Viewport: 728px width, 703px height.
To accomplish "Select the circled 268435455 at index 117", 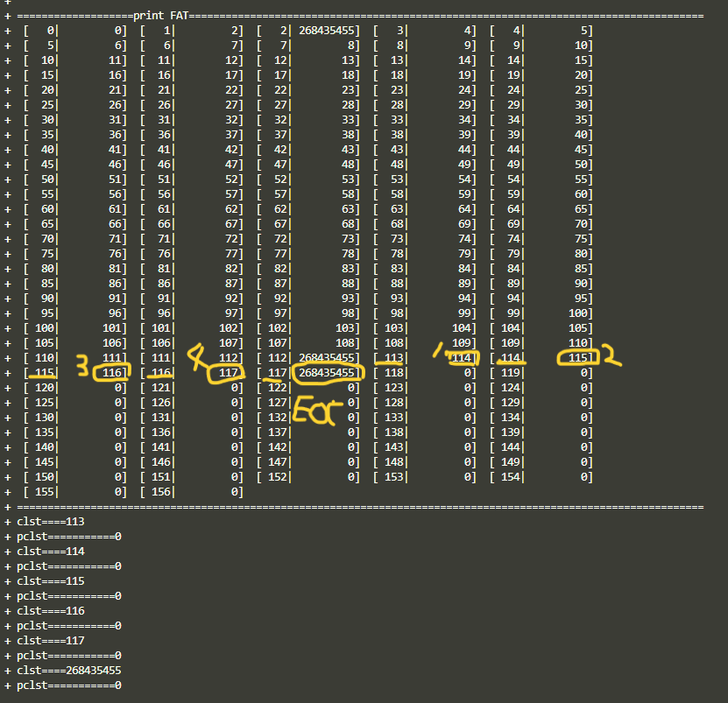I will click(327, 373).
